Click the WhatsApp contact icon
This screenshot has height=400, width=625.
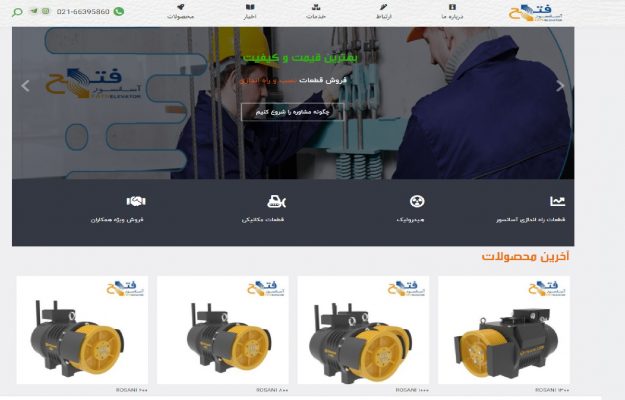click(x=119, y=12)
